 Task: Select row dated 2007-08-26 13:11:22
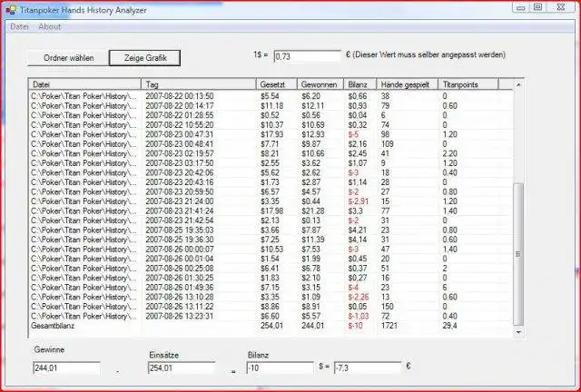tap(271, 307)
